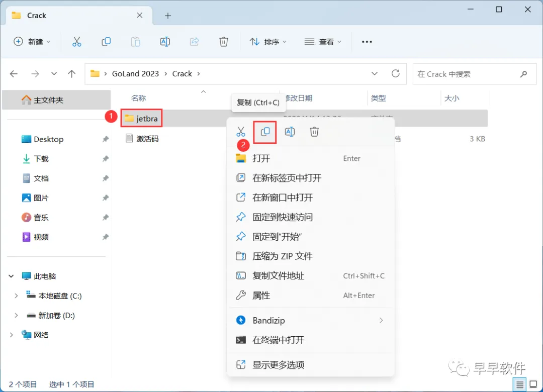Go back with the left arrow

[x=14, y=74]
